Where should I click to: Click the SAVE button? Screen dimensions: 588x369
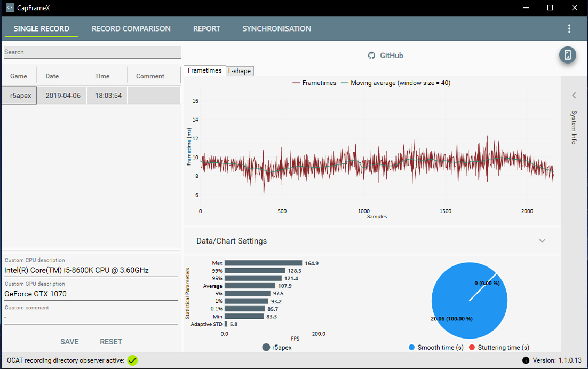coord(69,342)
